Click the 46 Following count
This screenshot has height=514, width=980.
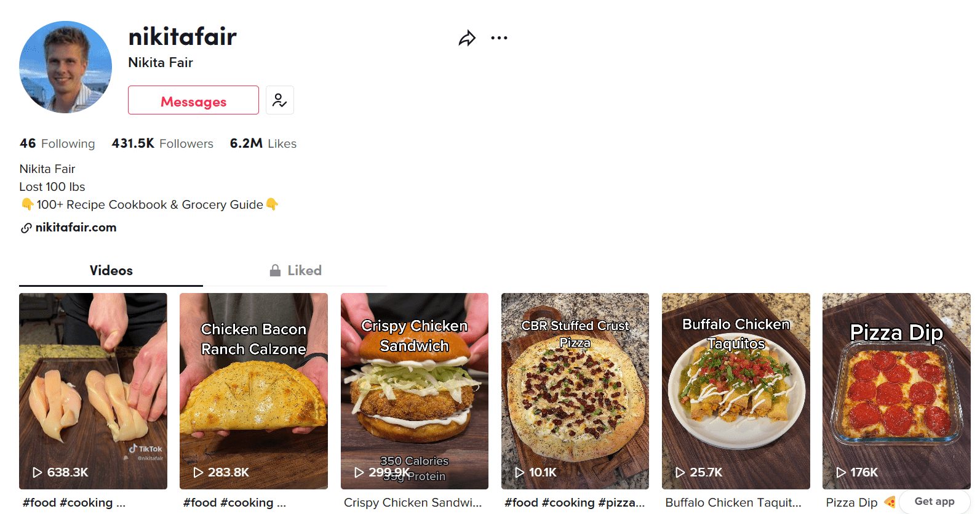pyautogui.click(x=57, y=143)
